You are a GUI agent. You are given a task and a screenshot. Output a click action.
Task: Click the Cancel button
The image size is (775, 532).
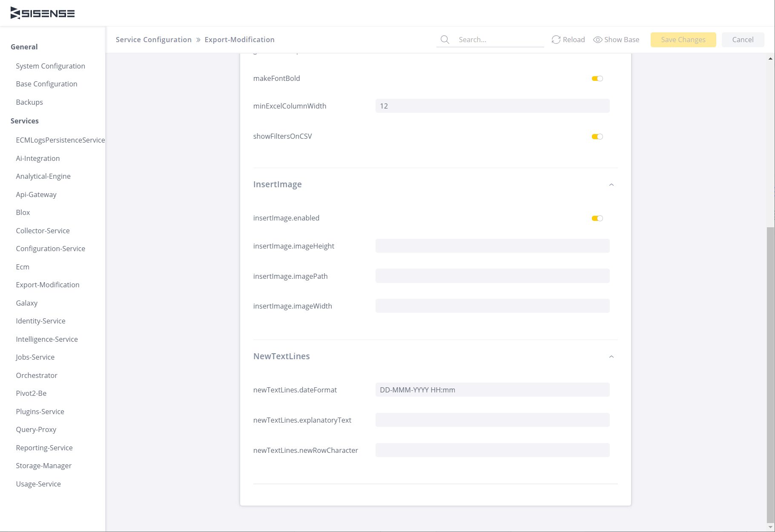coord(743,40)
